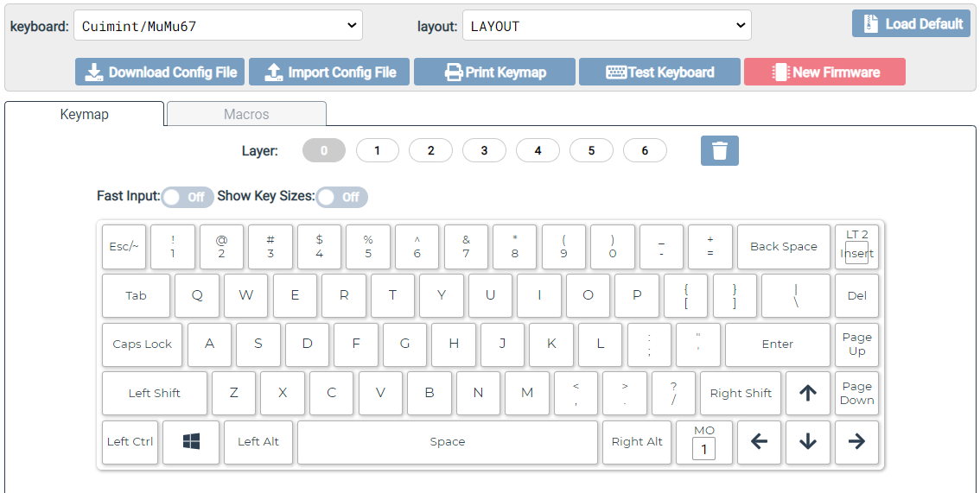The height and width of the screenshot is (493, 980).
Task: Select the Space key on keymap
Action: (447, 442)
